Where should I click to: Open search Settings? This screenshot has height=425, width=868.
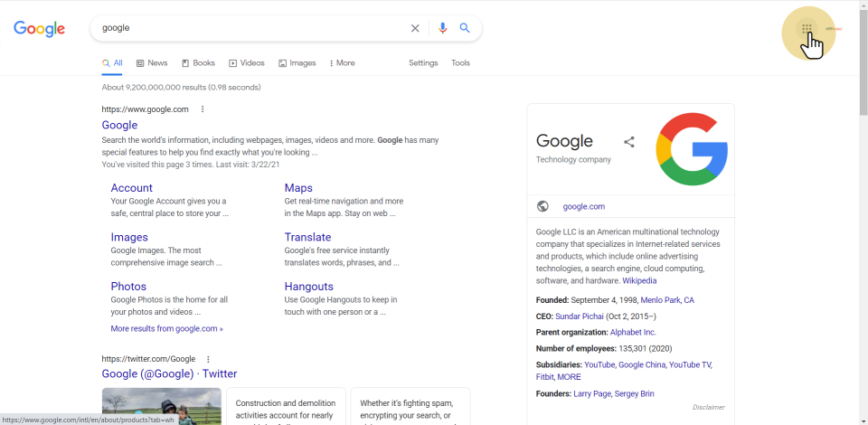click(x=423, y=63)
